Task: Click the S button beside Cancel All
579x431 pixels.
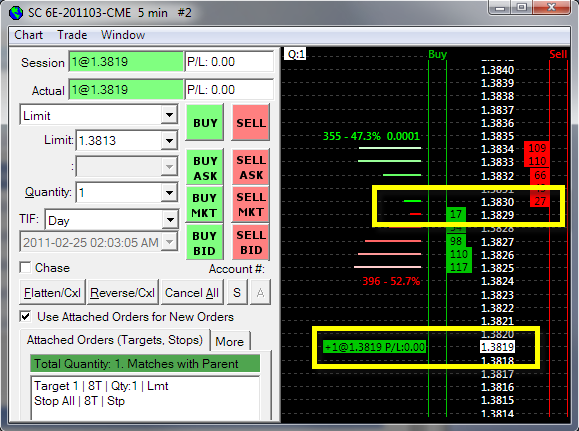Action: pos(237,293)
